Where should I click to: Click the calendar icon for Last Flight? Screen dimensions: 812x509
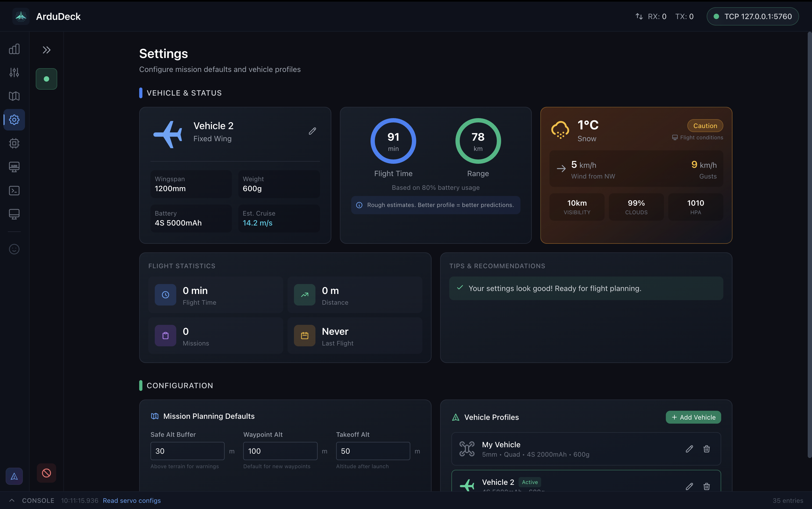[305, 336]
